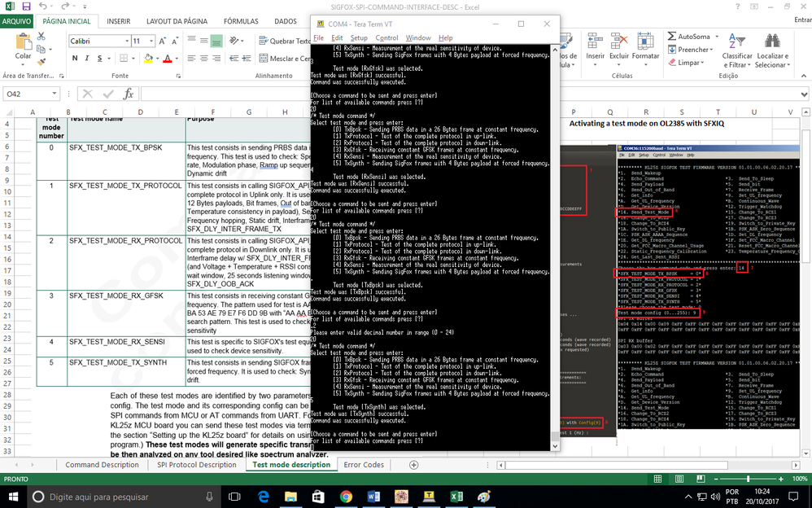812x508 pixels.
Task: Open Tera Term Control menu
Action: click(386, 37)
